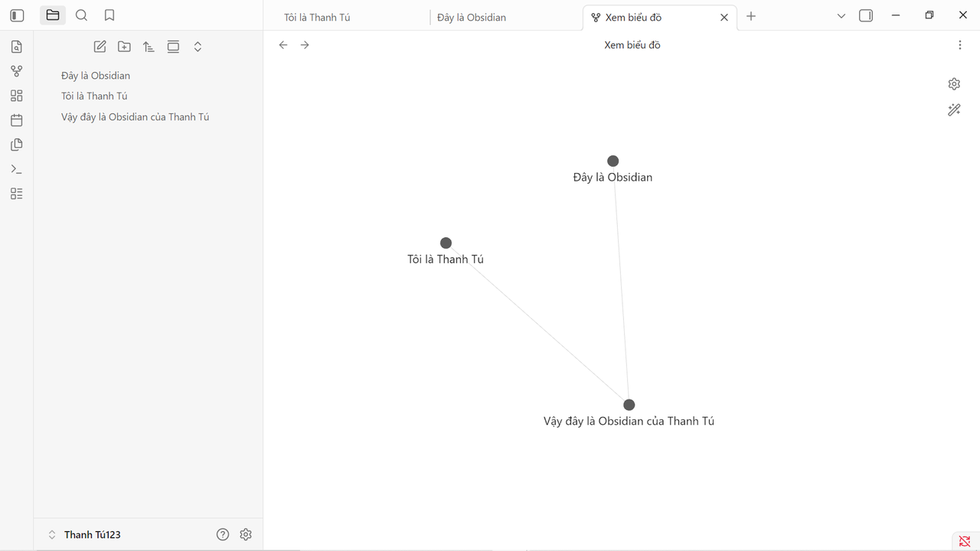Image resolution: width=980 pixels, height=551 pixels.
Task: Open the tab list dropdown arrow
Action: pyautogui.click(x=841, y=16)
